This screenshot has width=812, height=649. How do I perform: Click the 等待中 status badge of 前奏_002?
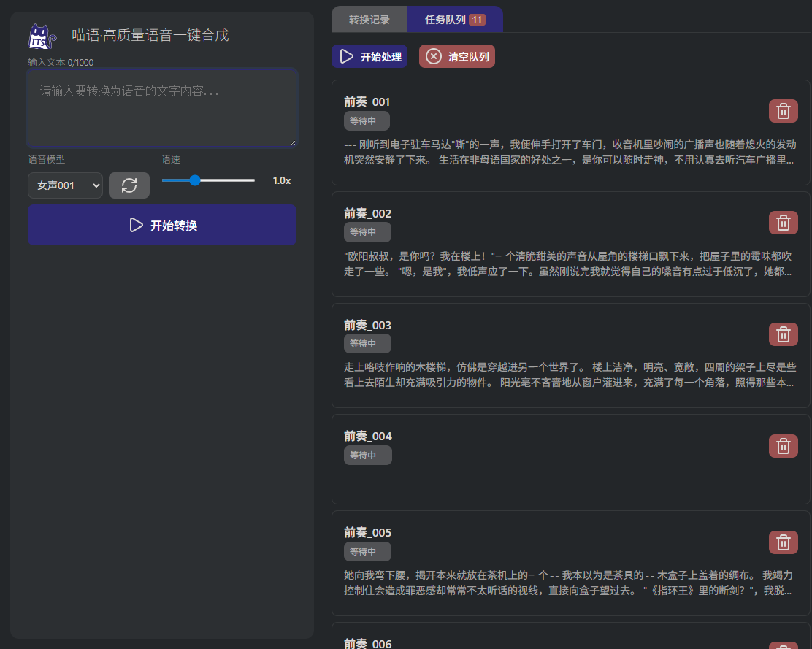[x=367, y=232]
